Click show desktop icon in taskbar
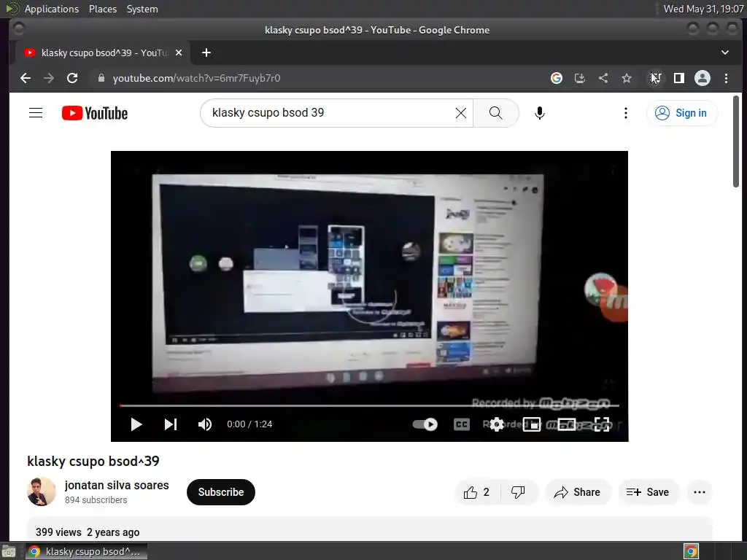 tap(9, 552)
